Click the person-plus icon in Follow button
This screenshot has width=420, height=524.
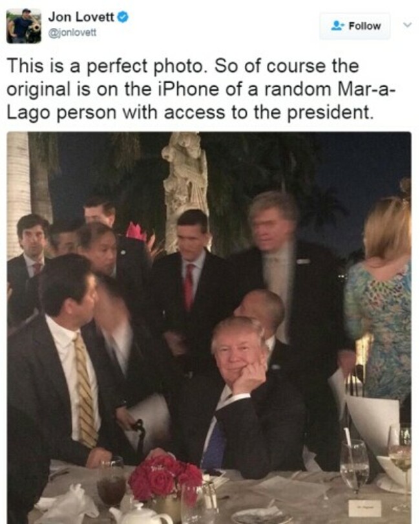337,26
